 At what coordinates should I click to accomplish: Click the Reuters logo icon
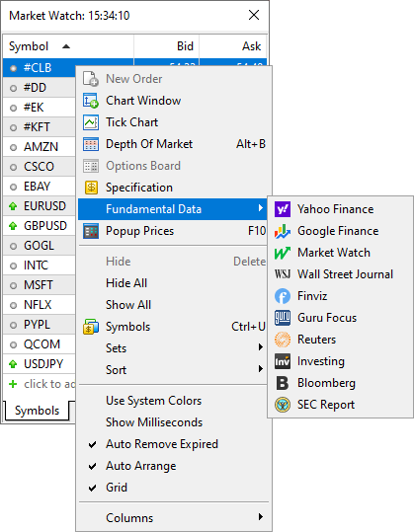[x=283, y=340]
